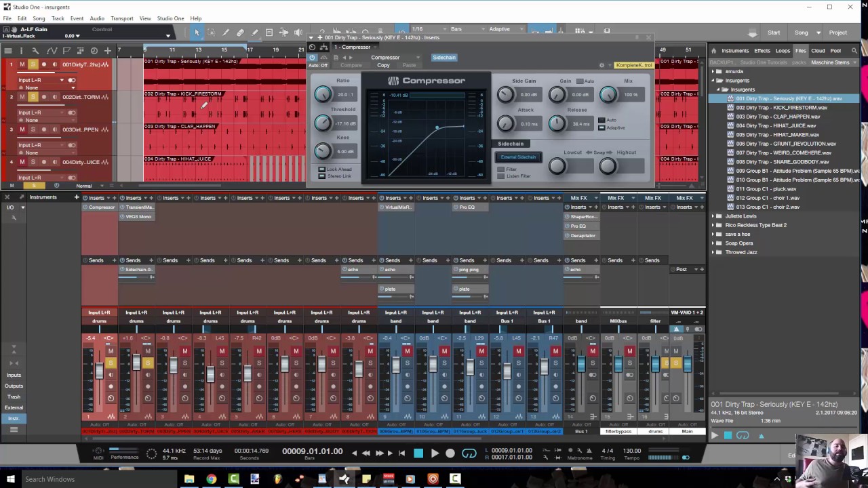Click the Sidechain button in plugin header

click(x=444, y=58)
